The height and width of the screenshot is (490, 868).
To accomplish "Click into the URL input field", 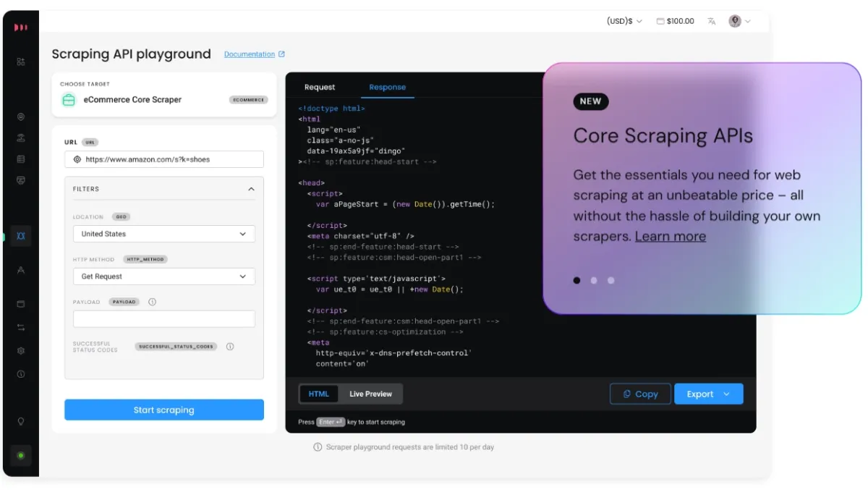I will click(x=164, y=159).
